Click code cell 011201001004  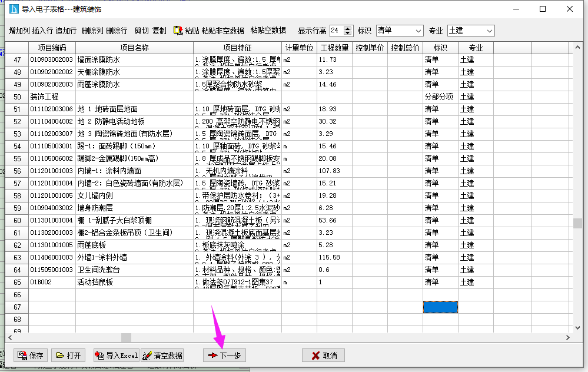(x=52, y=184)
